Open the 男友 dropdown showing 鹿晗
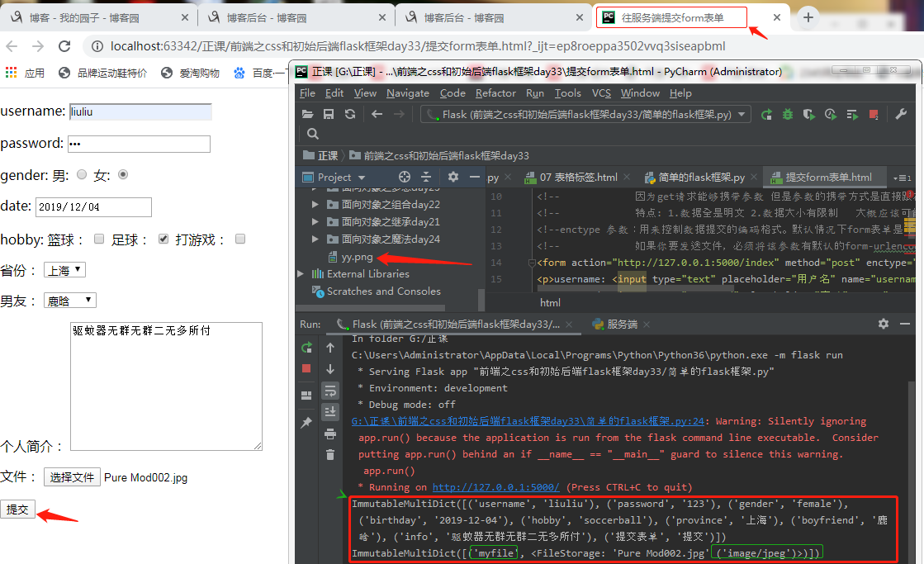Viewport: 924px width, 564px height. (x=70, y=301)
